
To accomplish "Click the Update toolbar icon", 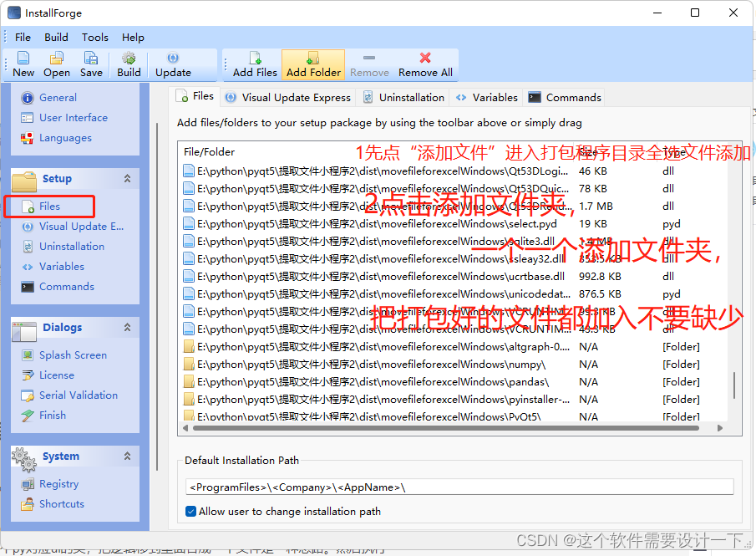I will tap(175, 64).
